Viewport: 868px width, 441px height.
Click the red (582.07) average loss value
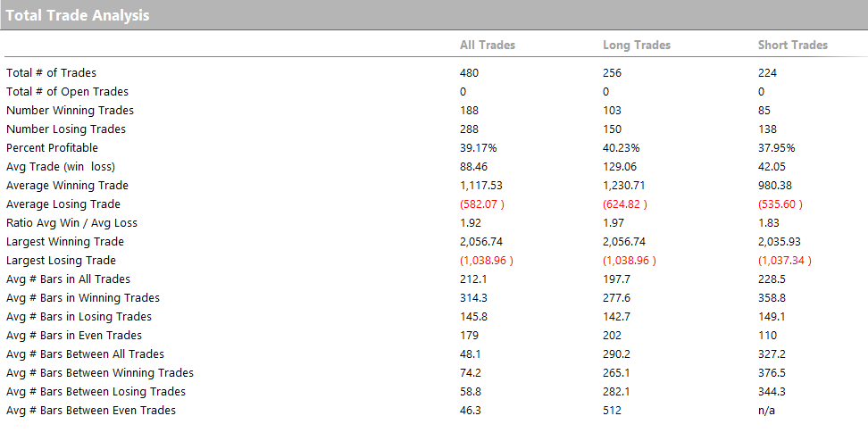[x=482, y=204]
